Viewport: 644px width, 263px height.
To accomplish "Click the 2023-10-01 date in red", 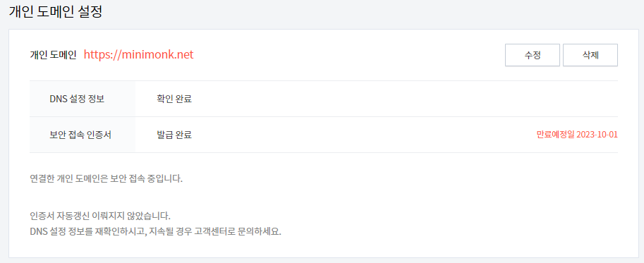I will tap(597, 135).
